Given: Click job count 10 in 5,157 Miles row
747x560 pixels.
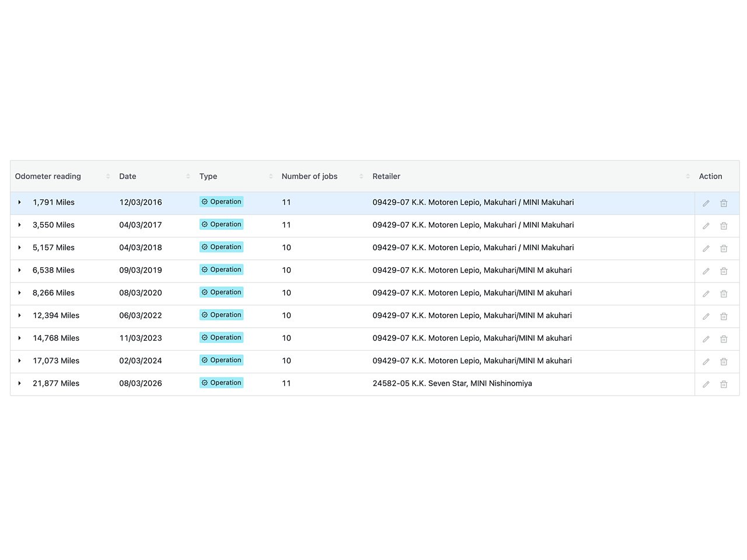Looking at the screenshot, I should tap(287, 247).
